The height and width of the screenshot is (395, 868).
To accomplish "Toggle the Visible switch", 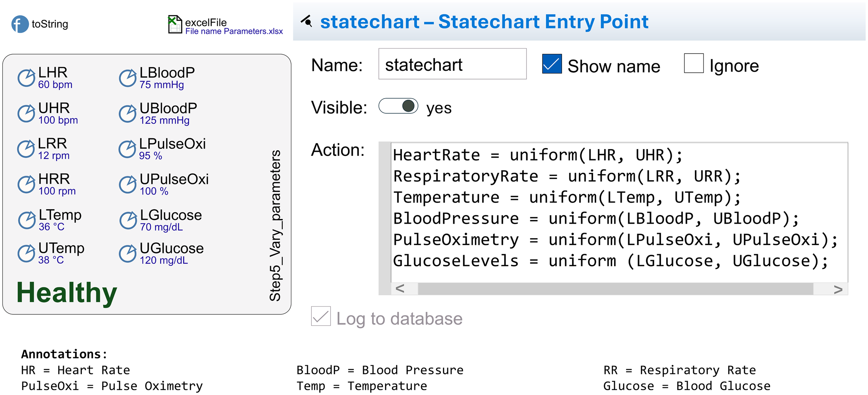I will click(x=398, y=106).
